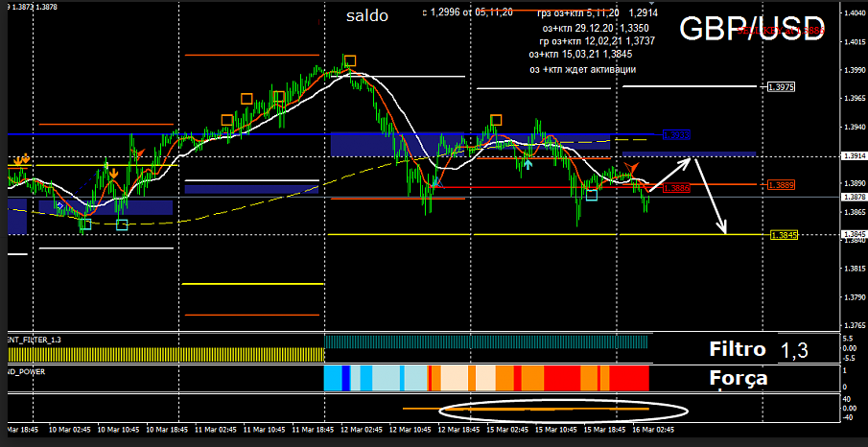Click the 'оз +ктл ждет активации' text line
Viewport: 868px width, 447px height.
pyautogui.click(x=582, y=69)
